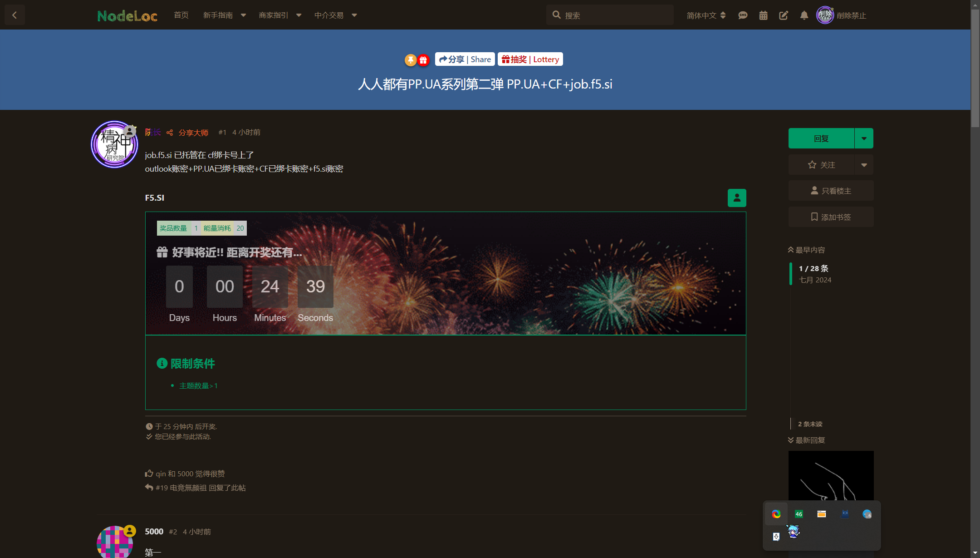The width and height of the screenshot is (980, 558).
Task: Expand the 回复 button dropdown arrow
Action: (x=864, y=138)
